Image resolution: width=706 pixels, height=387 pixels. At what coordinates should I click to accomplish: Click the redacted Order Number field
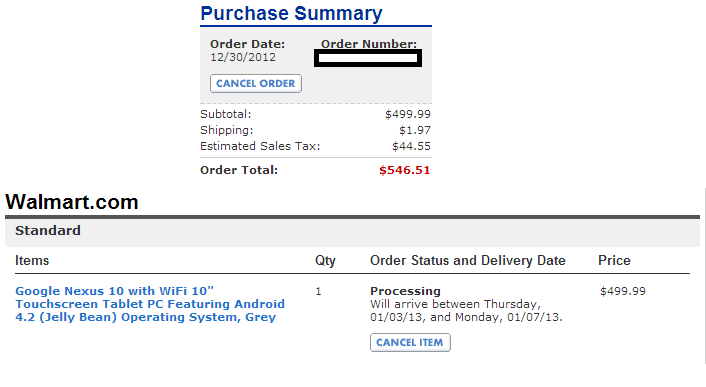(x=368, y=58)
